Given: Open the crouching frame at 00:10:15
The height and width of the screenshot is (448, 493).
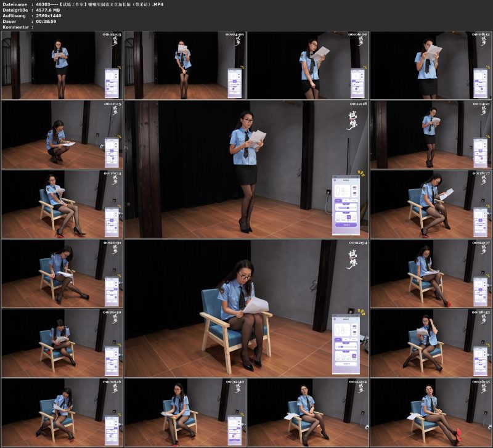Looking at the screenshot, I should point(62,134).
